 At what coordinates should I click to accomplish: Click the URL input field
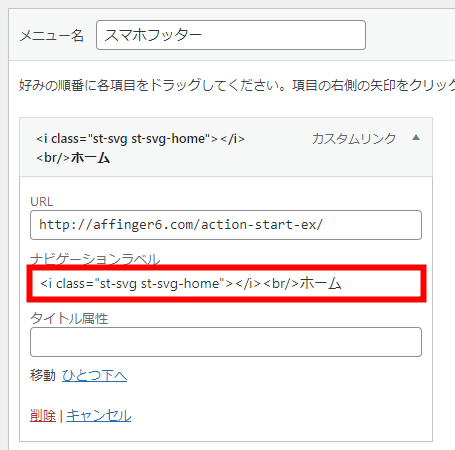(x=226, y=225)
